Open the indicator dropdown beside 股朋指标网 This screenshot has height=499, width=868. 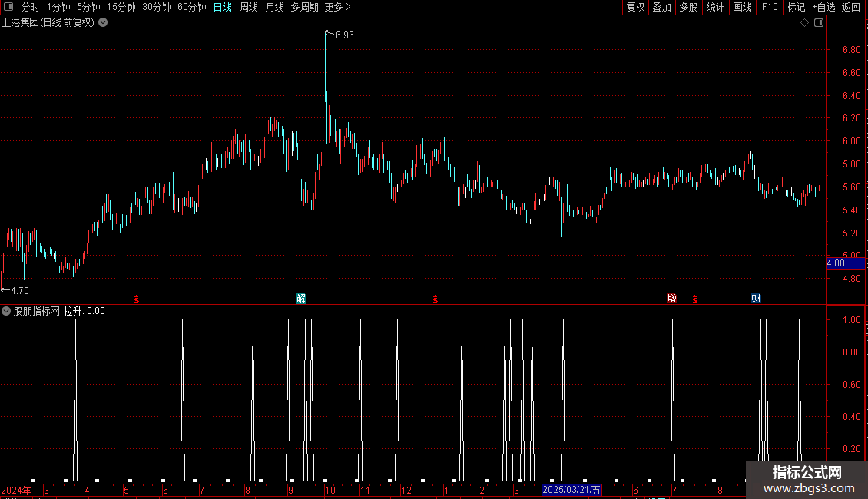[6, 311]
